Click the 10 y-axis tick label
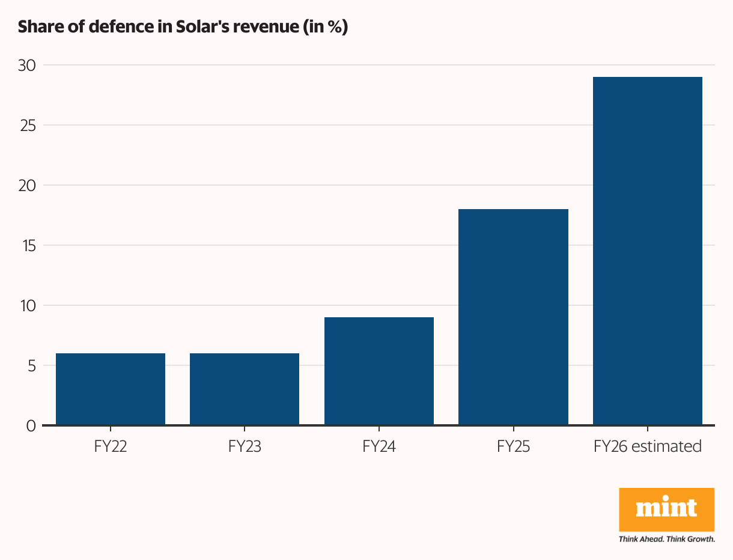Viewport: 733px width, 560px height. click(x=27, y=306)
